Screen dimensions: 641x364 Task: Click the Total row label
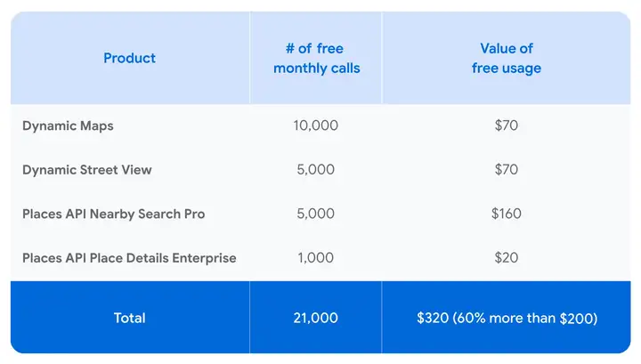129,318
